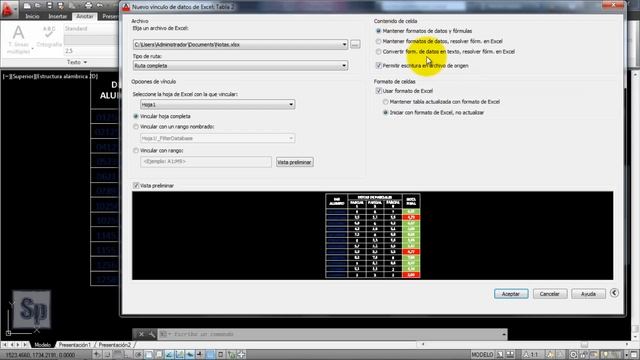640x360 pixels.
Task: Click the Vista preliminar range button
Action: pos(294,162)
